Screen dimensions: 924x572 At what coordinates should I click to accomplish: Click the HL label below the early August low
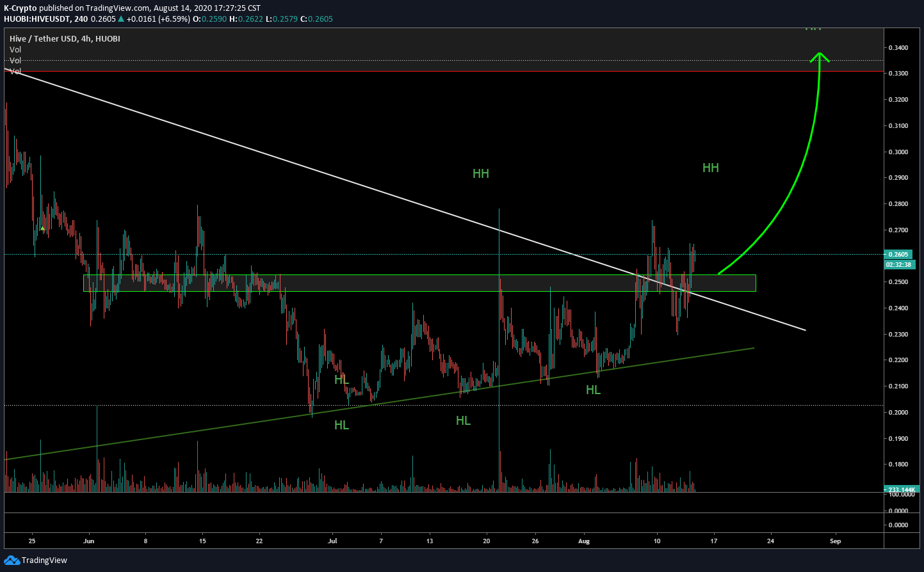593,390
